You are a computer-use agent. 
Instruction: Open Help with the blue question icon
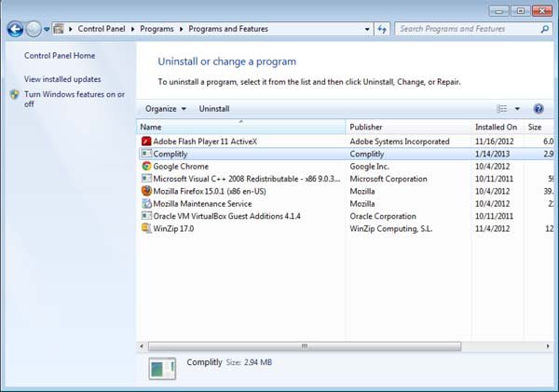(539, 109)
